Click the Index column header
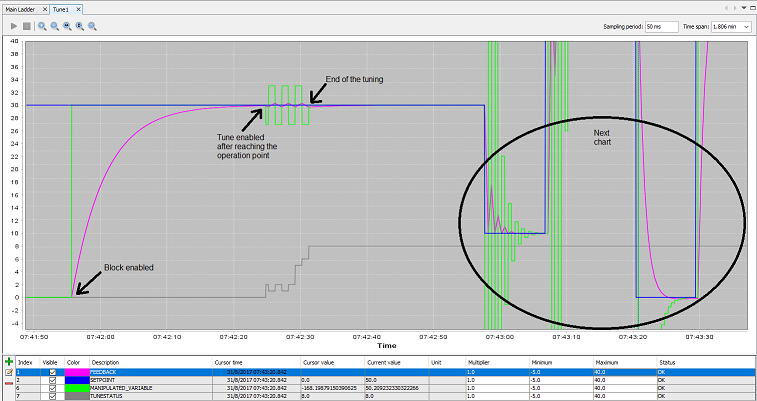The height and width of the screenshot is (401, 757). tap(28, 362)
